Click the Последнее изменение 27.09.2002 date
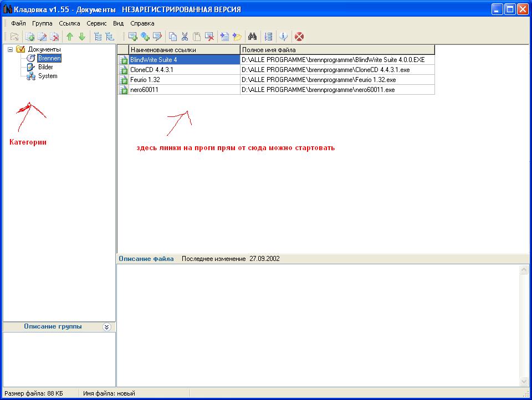The width and height of the screenshot is (532, 400). click(x=231, y=259)
